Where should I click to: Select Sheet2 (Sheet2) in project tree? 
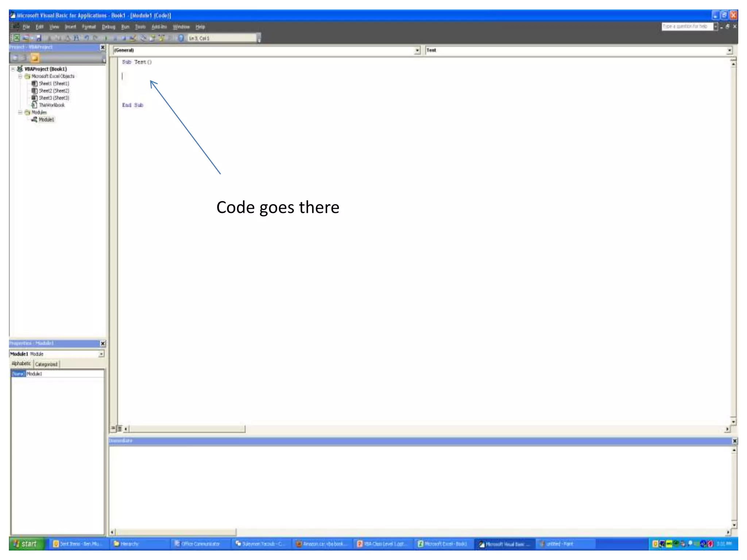(54, 91)
